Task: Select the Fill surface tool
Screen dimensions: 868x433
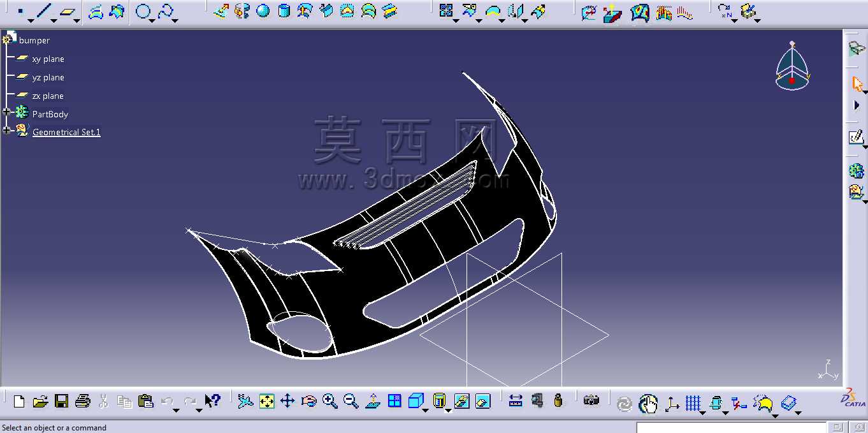Action: [347, 11]
